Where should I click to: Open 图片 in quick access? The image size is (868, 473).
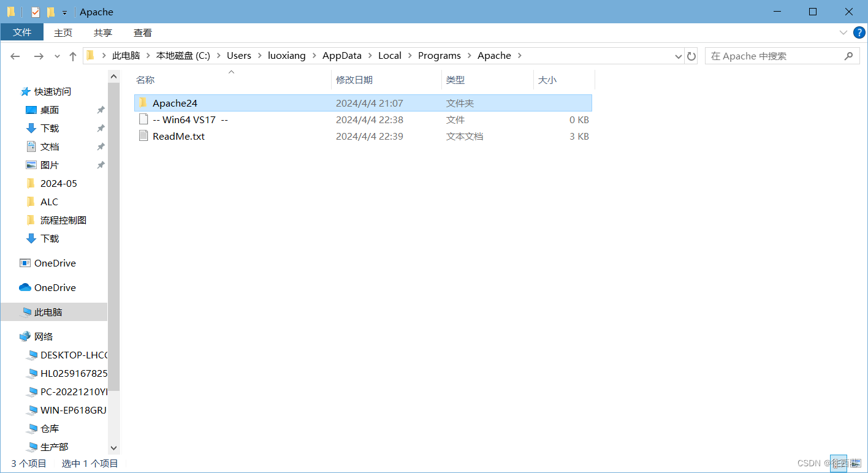pos(50,165)
